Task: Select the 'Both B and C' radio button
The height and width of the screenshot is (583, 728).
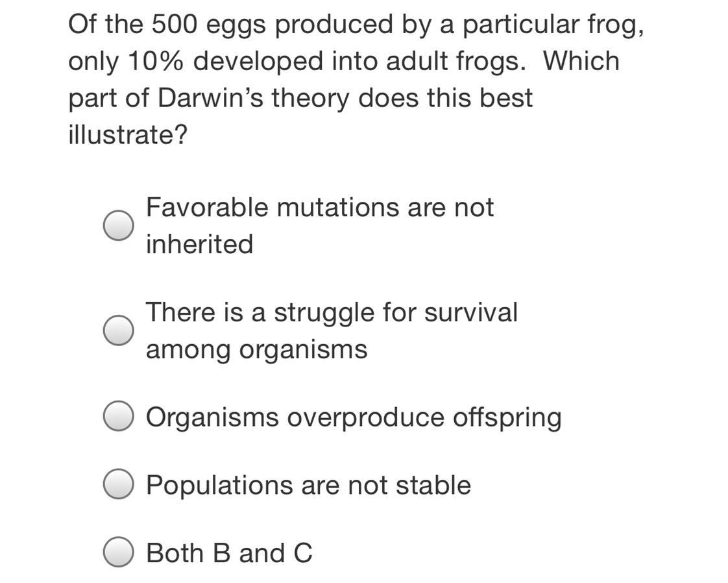Action: coord(118,552)
